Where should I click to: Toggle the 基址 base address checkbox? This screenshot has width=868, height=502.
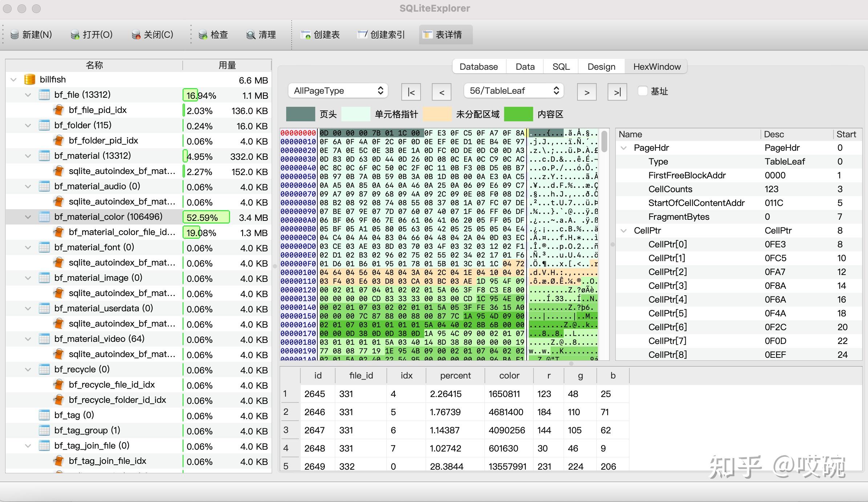[643, 91]
